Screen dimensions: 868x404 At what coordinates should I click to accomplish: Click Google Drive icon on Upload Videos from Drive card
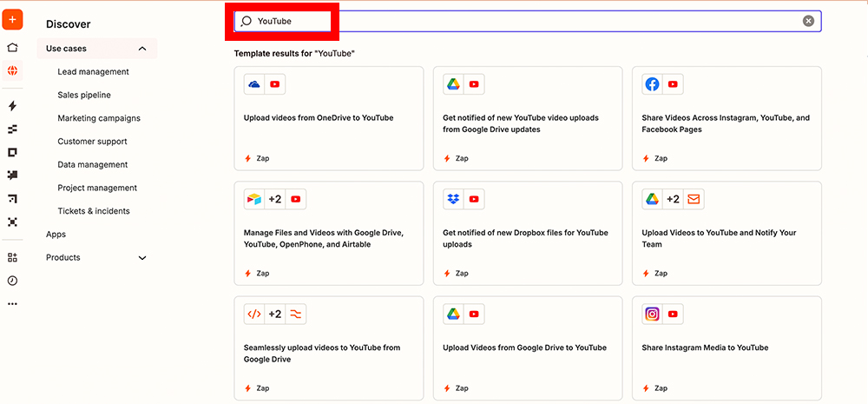pos(453,315)
